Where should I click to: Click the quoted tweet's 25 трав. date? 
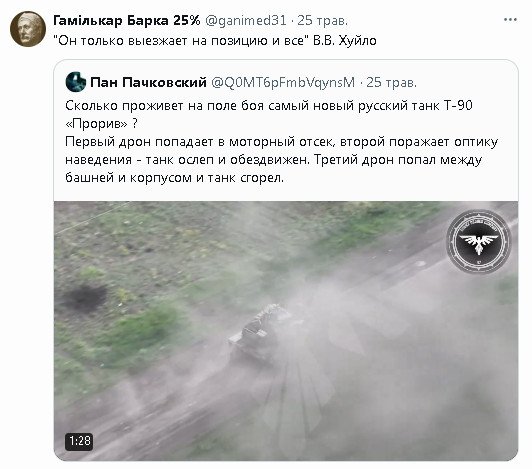pos(392,82)
